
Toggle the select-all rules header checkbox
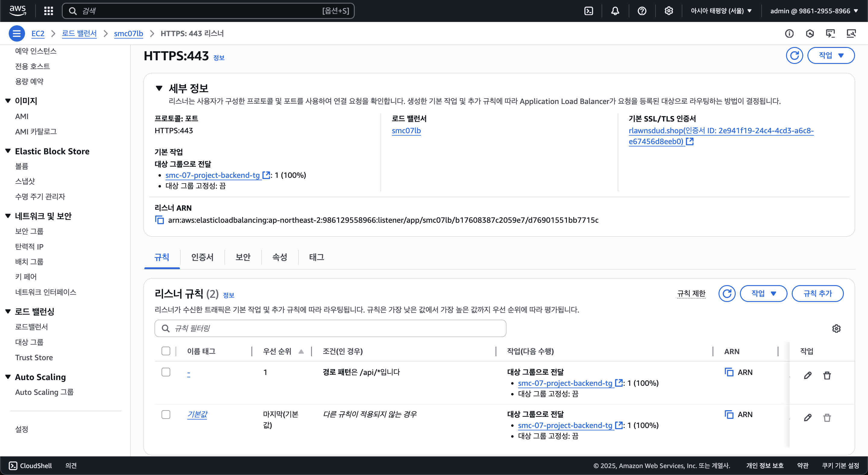click(166, 351)
